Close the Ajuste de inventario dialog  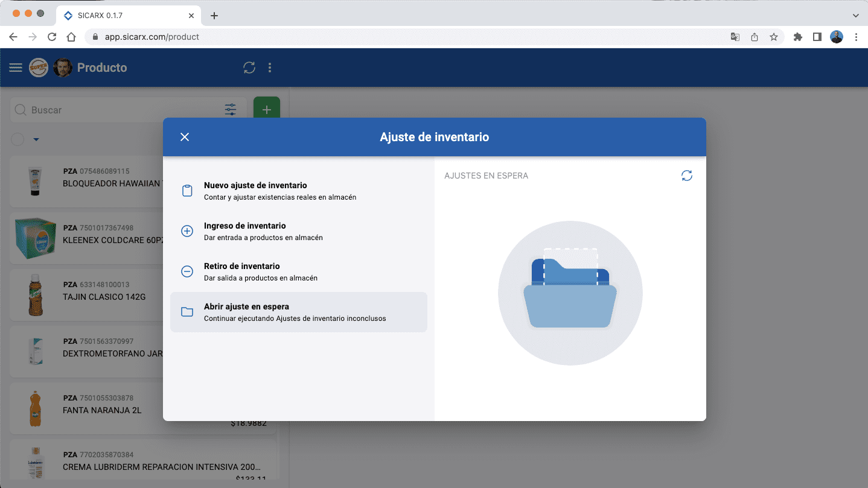[184, 136]
